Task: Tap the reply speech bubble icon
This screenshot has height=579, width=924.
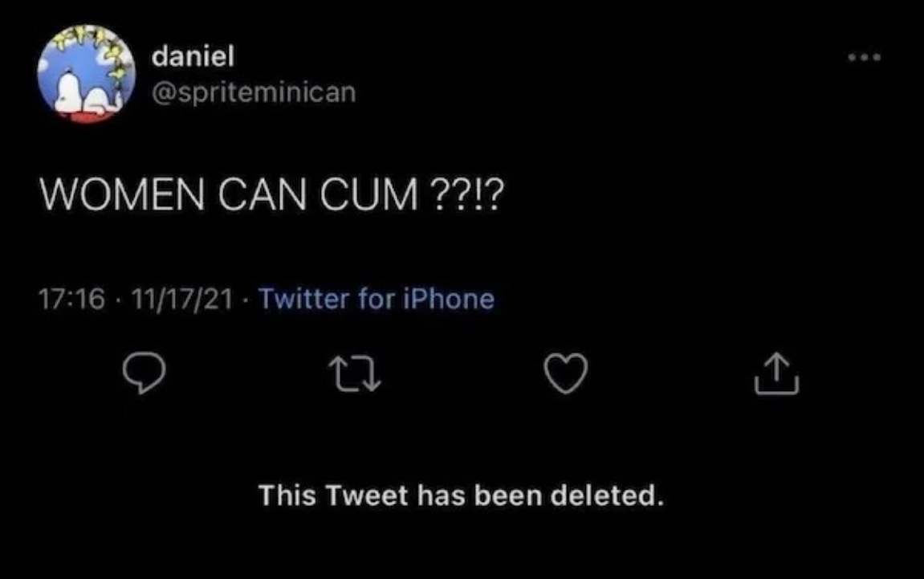Action: (144, 373)
